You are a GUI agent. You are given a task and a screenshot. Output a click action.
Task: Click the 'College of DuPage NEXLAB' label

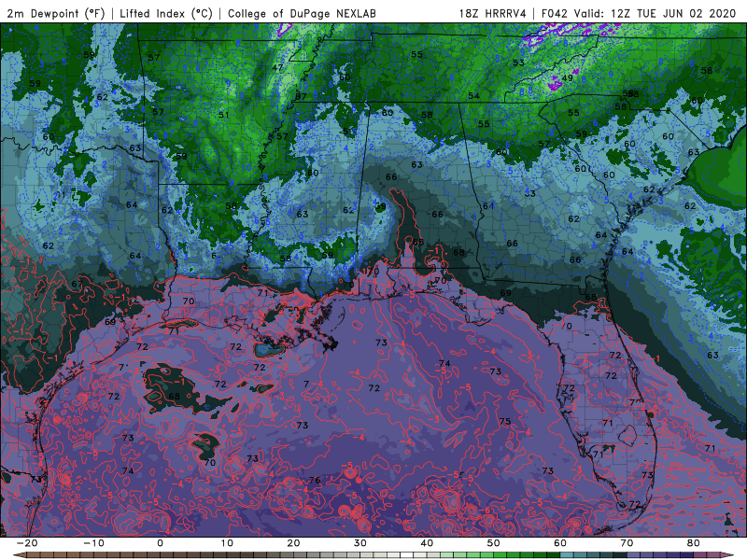pyautogui.click(x=302, y=13)
